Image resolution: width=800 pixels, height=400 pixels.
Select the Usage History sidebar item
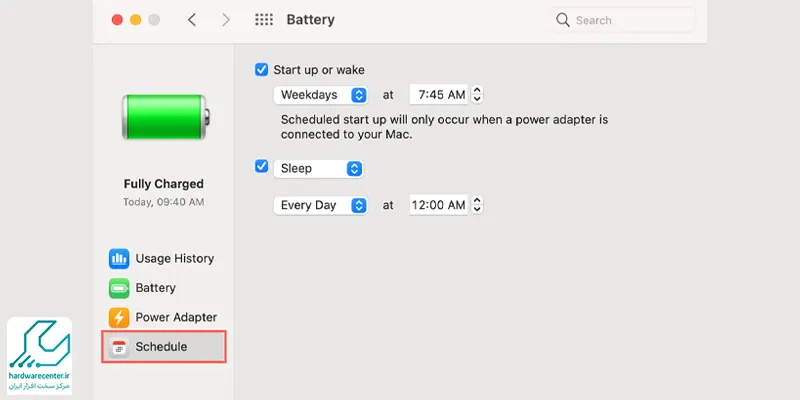pos(174,259)
